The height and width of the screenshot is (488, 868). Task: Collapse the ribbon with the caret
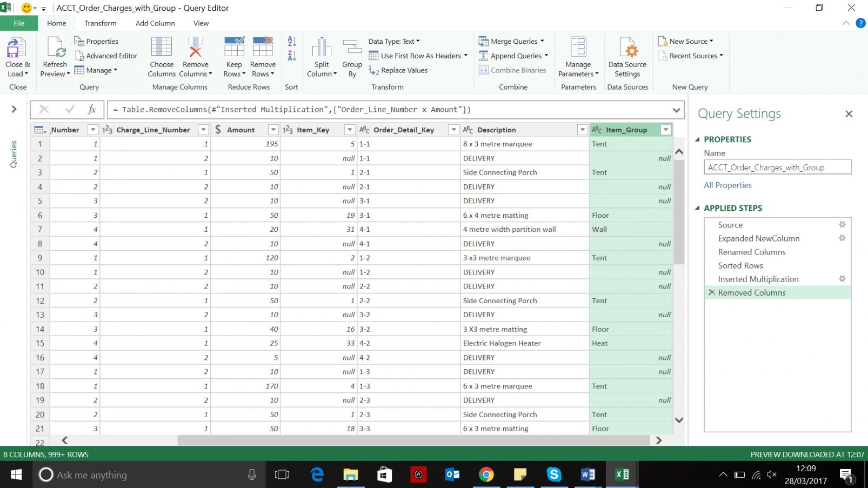(846, 23)
